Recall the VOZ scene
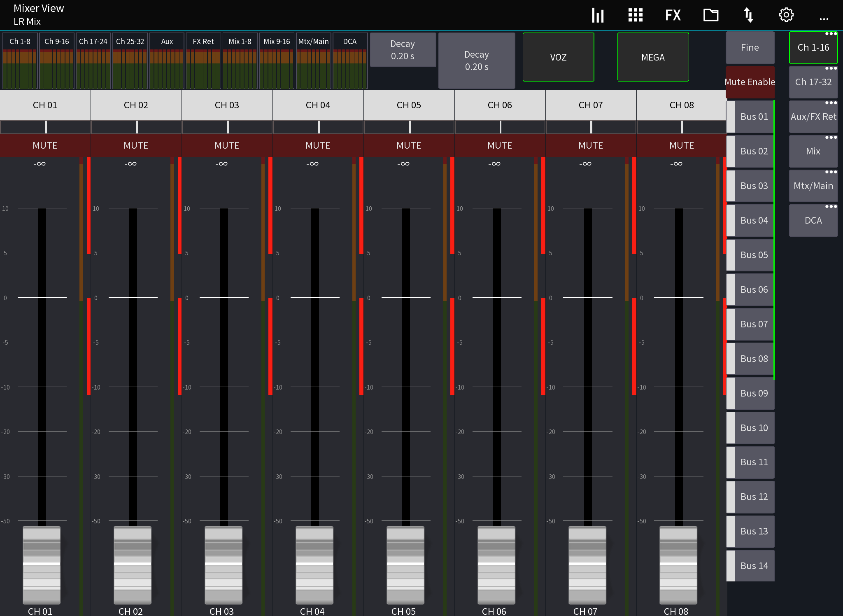Viewport: 843px width, 616px height. pyautogui.click(x=558, y=56)
